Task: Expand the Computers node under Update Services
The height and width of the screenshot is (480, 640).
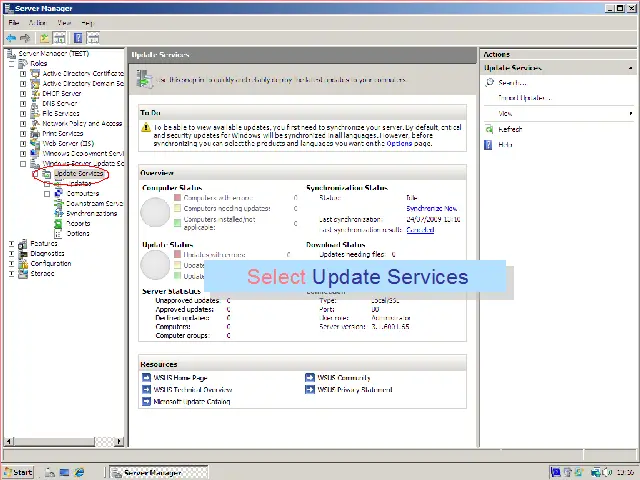Action: pos(47,193)
